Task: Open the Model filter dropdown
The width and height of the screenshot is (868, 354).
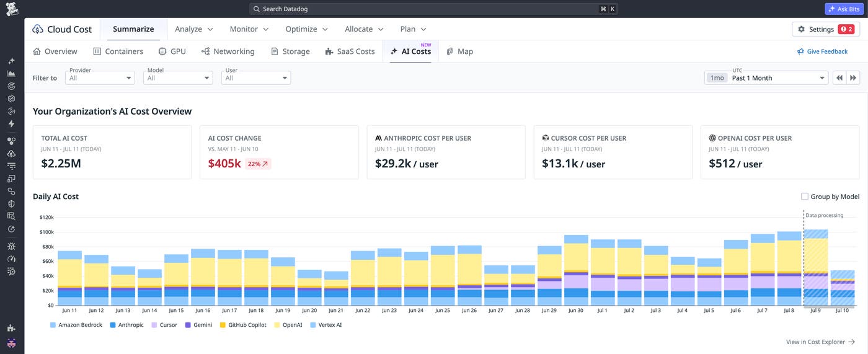Action: tap(178, 77)
